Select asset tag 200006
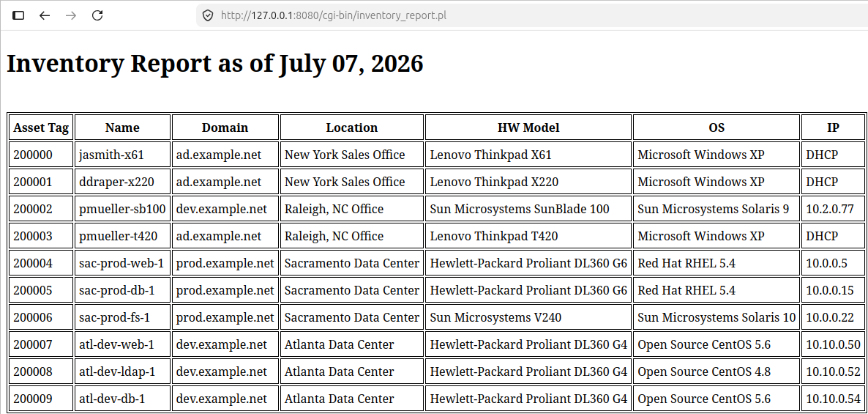This screenshot has width=868, height=414. [x=41, y=317]
